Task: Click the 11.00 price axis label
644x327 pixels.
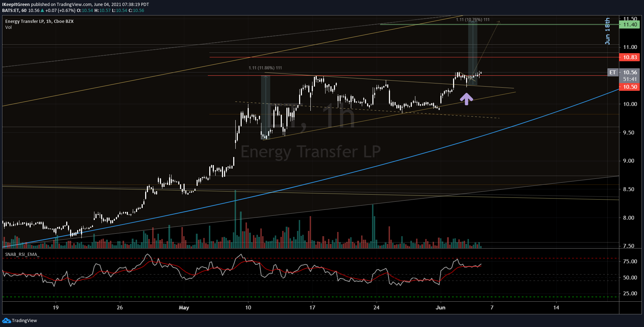Action: (x=630, y=47)
